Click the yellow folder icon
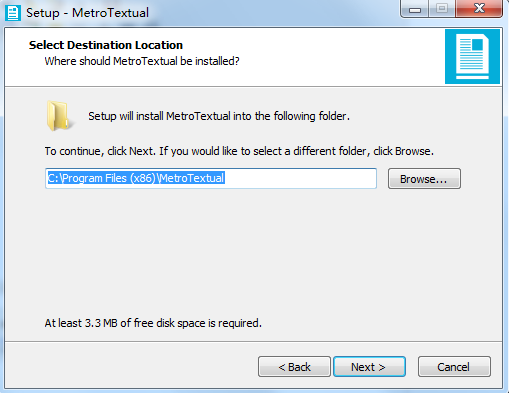This screenshot has width=509, height=393. click(58, 116)
